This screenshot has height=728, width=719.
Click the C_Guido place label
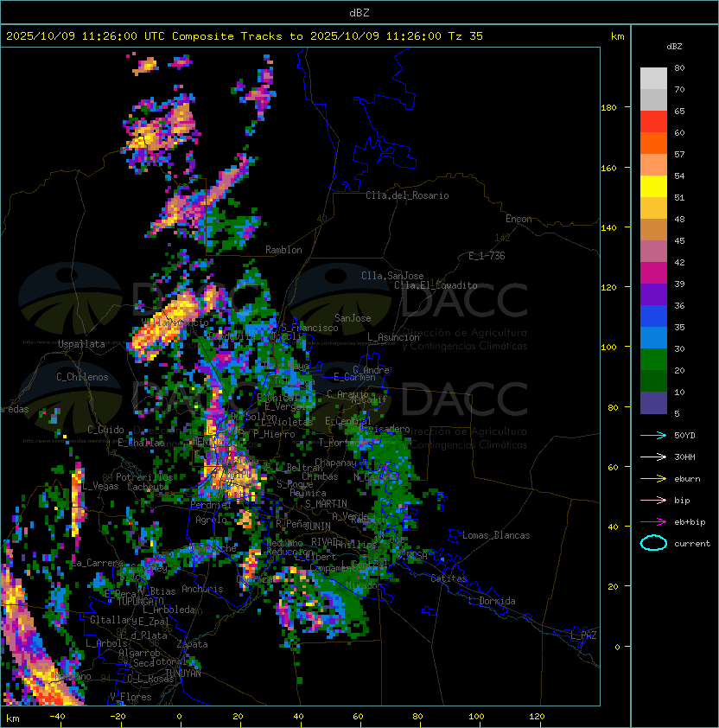tap(105, 430)
